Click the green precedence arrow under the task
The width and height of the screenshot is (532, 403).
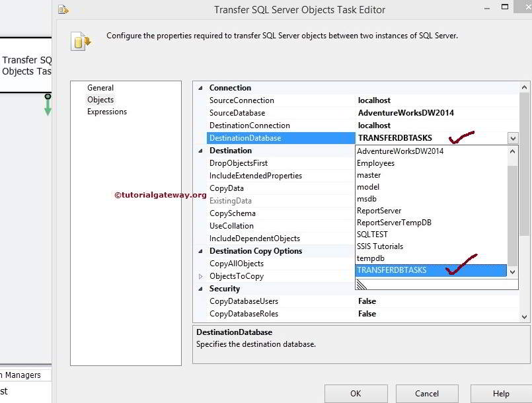pos(48,105)
